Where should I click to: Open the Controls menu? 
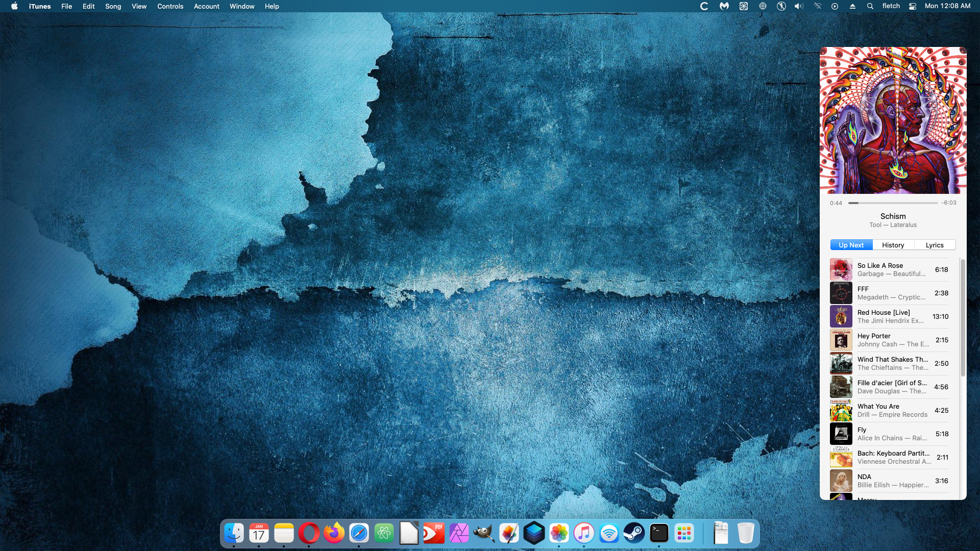point(170,6)
